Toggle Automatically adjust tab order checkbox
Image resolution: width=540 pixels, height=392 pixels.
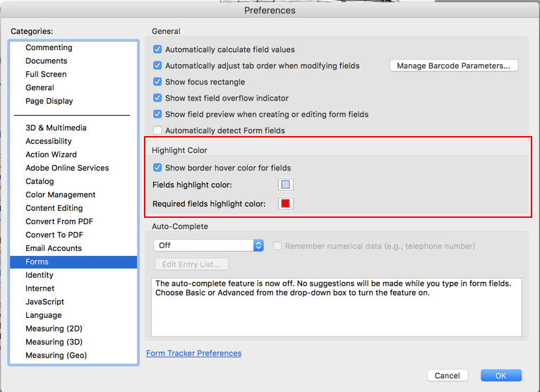point(157,66)
